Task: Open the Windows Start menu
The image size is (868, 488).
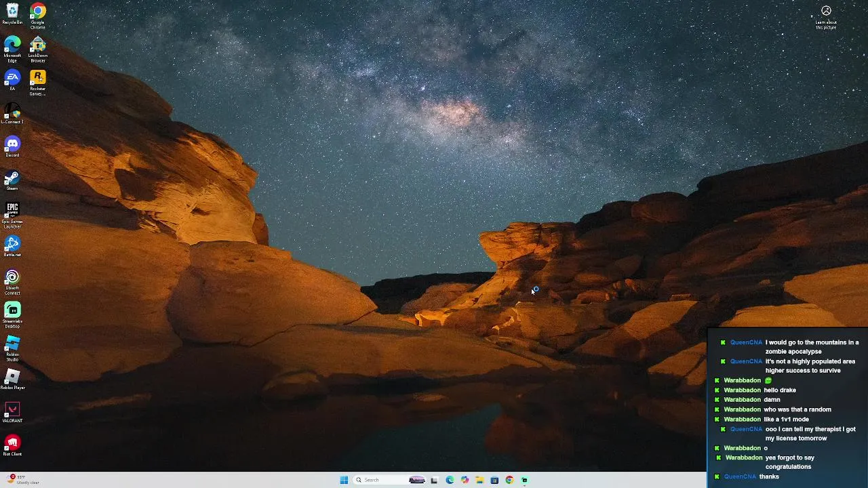Action: point(344,480)
